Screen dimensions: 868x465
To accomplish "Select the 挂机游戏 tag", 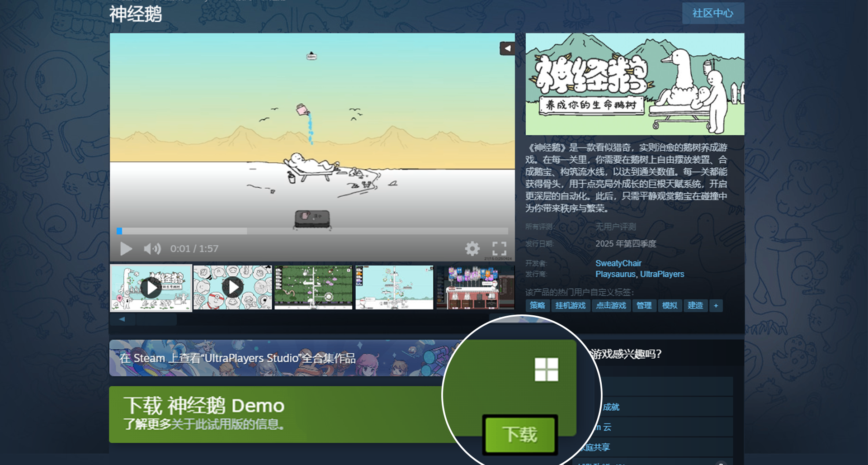I will [571, 305].
